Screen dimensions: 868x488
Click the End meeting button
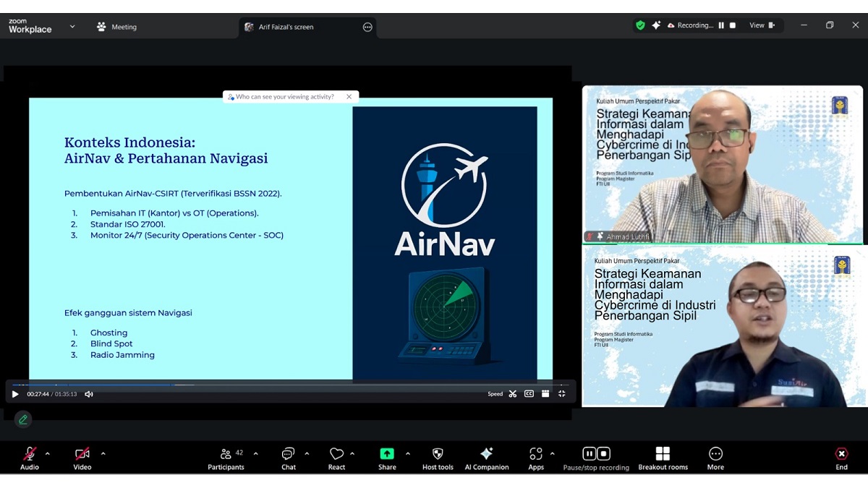click(x=841, y=458)
